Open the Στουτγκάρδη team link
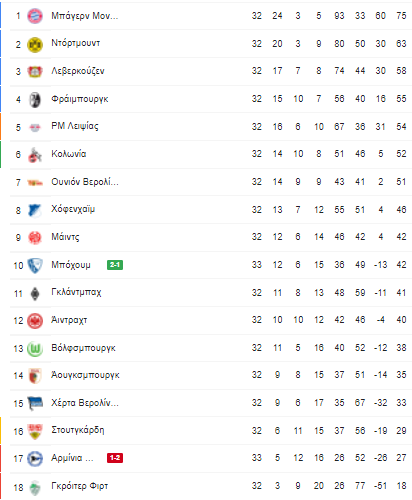The image size is (412, 500). point(78,430)
